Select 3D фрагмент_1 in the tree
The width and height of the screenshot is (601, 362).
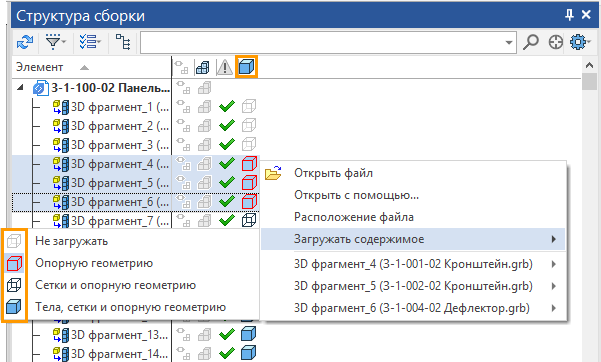(x=120, y=107)
